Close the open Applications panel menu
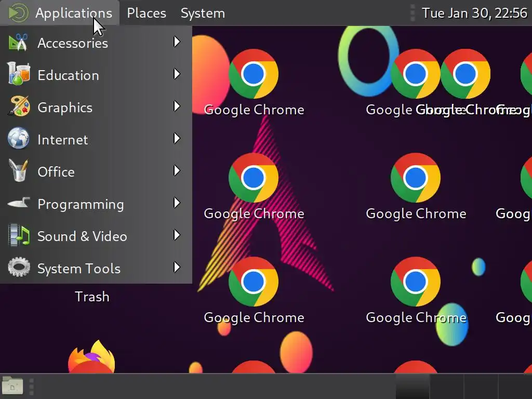This screenshot has width=532, height=399. tap(60, 13)
